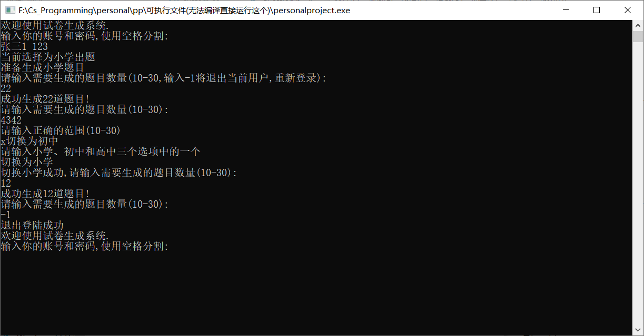Click the login line "张三1 123"

click(x=24, y=47)
